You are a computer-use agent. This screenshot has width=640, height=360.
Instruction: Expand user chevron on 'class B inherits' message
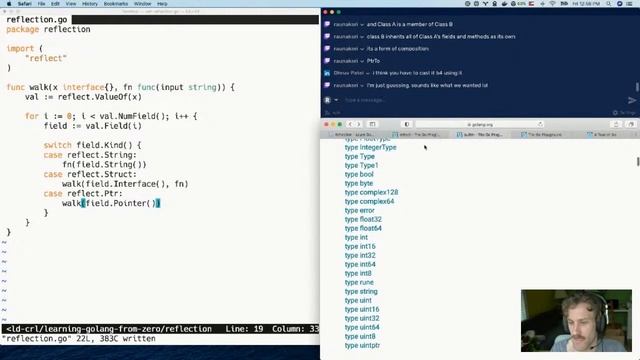(x=362, y=37)
